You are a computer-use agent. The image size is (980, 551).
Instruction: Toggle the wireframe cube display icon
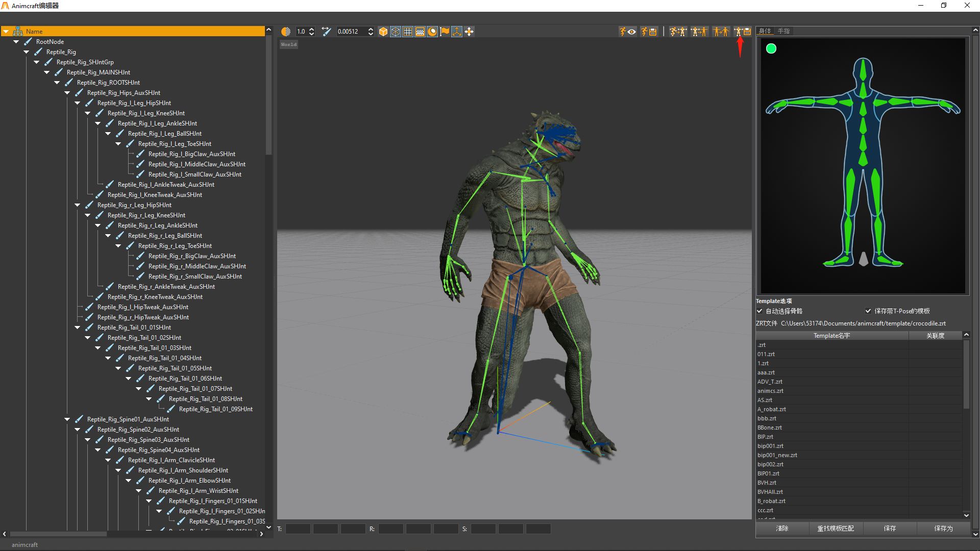click(396, 32)
